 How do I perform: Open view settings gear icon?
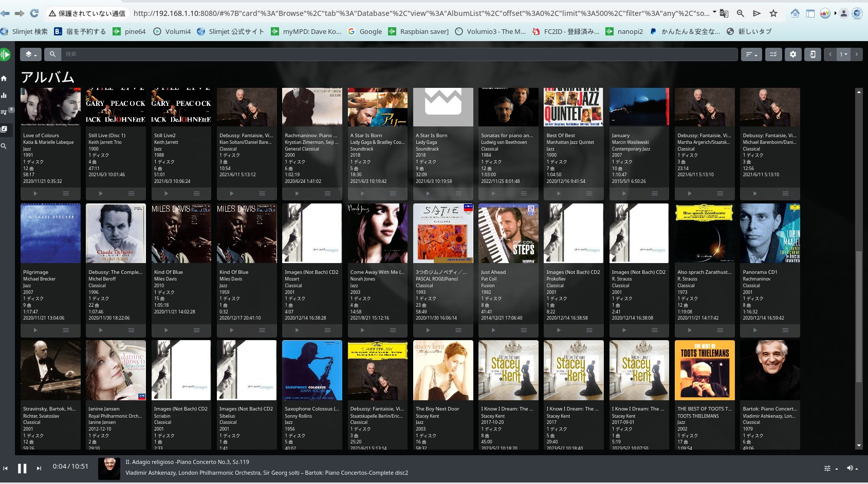[793, 54]
